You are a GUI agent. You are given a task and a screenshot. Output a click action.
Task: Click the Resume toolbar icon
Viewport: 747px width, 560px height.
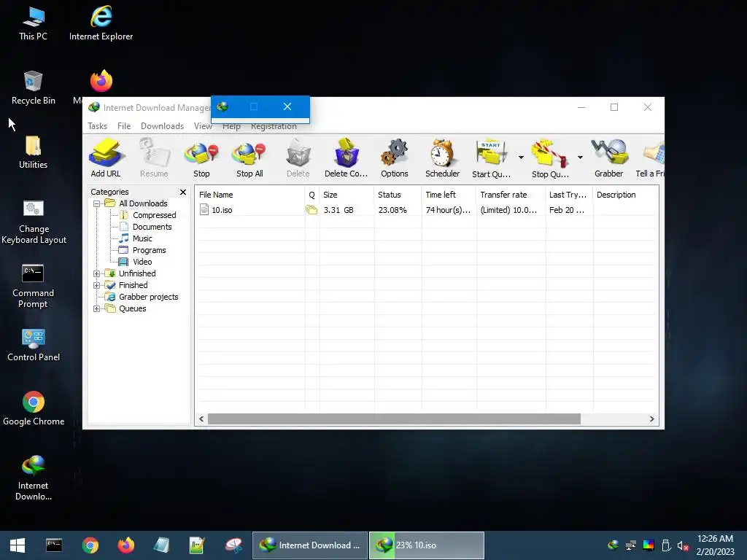tap(154, 158)
